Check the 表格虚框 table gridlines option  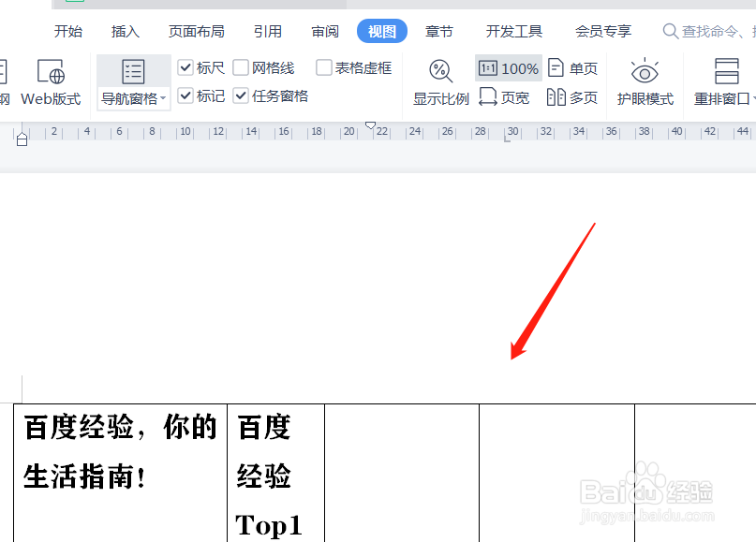pos(323,67)
